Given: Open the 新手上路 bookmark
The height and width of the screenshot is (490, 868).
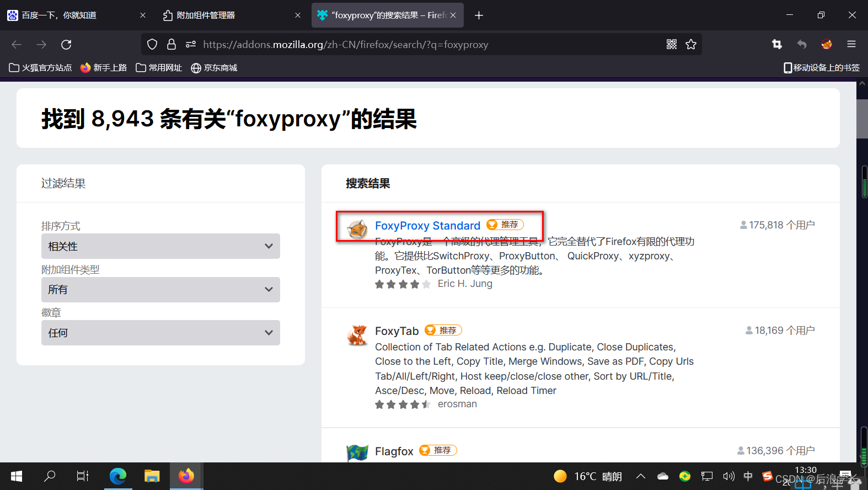Looking at the screenshot, I should click(x=104, y=68).
